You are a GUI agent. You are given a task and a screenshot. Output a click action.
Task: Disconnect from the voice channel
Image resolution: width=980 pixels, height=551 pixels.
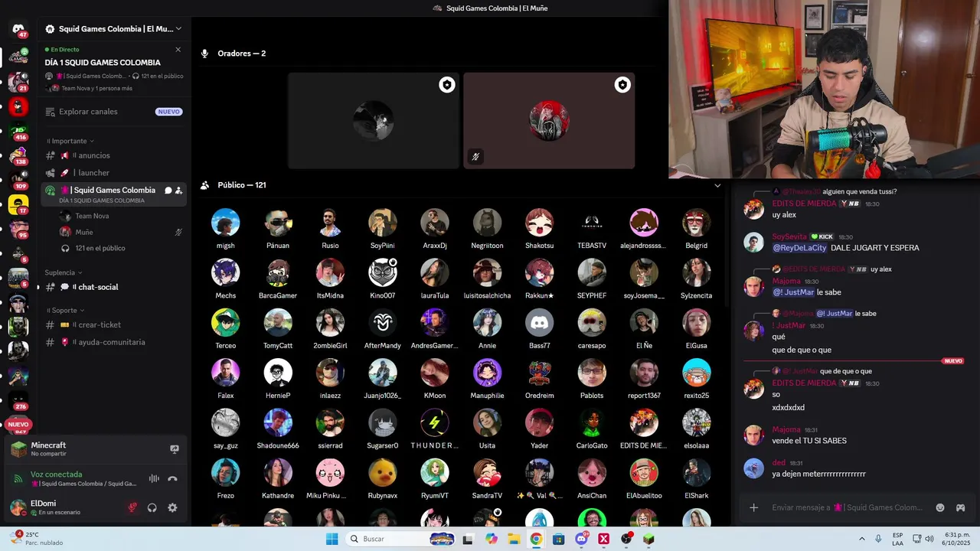coord(173,478)
